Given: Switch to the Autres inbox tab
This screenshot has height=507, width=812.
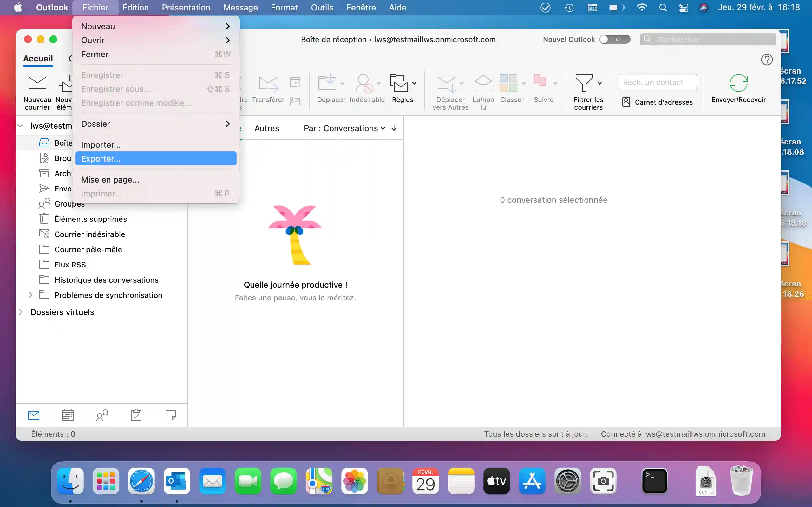Looking at the screenshot, I should tap(267, 128).
